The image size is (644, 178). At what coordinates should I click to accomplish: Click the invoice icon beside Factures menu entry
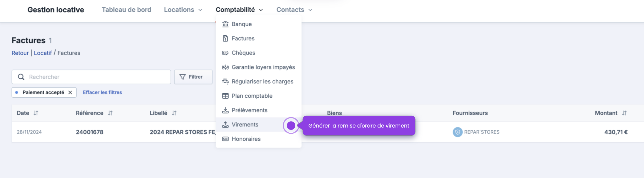(225, 39)
